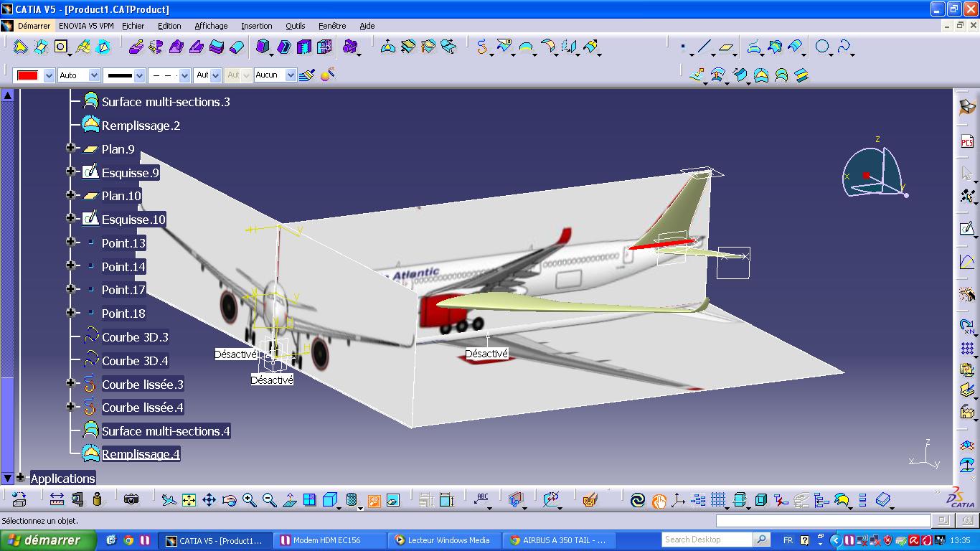Screen dimensions: 980x551
Task: Expand the Courbe lissée.3 tree node
Action: point(70,383)
